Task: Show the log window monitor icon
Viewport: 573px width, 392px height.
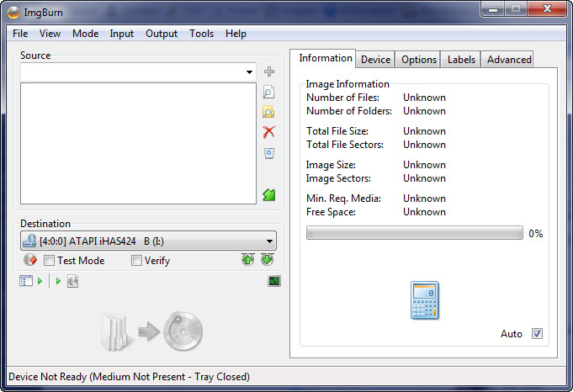Action: (274, 281)
